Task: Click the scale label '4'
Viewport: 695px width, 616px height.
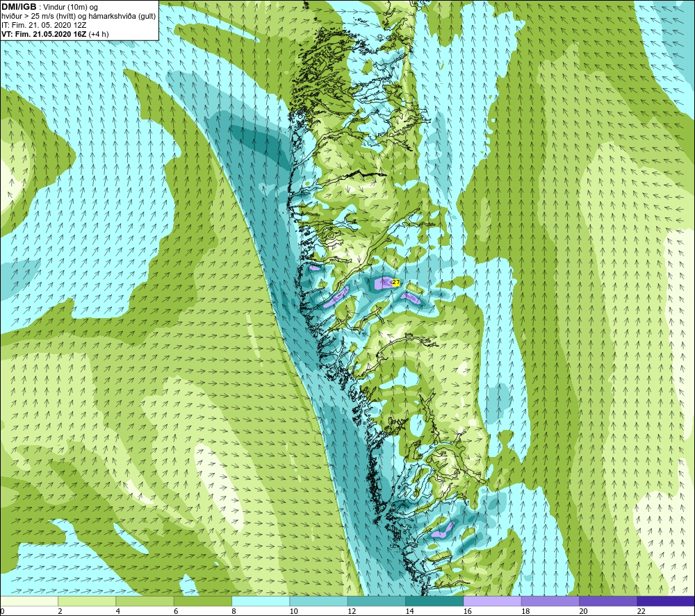Action: click(x=118, y=612)
